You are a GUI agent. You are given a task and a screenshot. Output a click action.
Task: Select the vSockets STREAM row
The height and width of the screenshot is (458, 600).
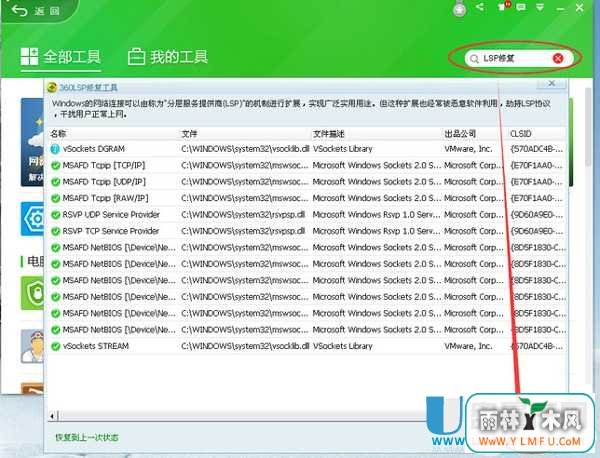pyautogui.click(x=307, y=346)
